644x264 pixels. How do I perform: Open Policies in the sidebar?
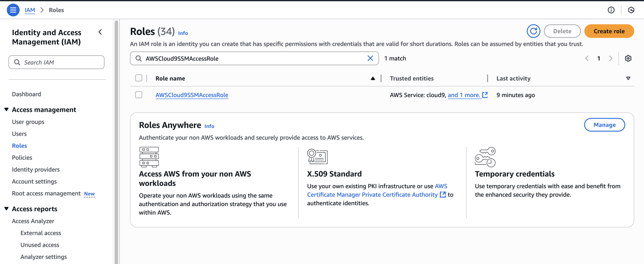click(22, 157)
